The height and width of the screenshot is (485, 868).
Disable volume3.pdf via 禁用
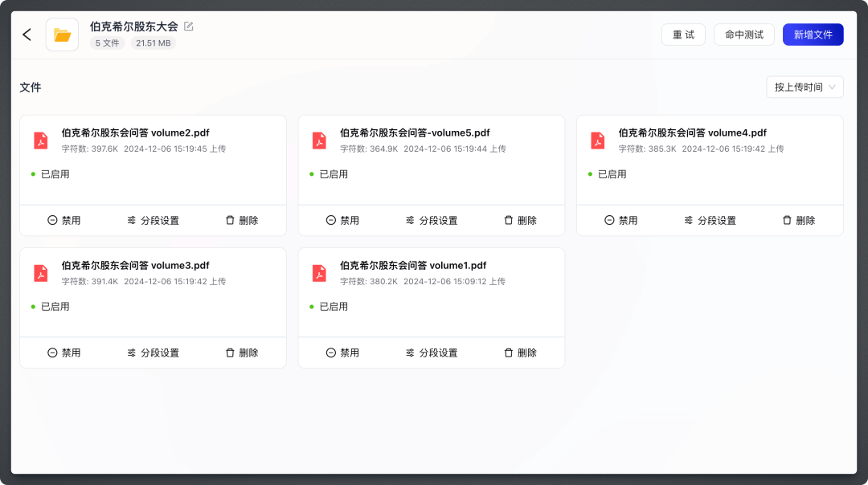coord(64,353)
